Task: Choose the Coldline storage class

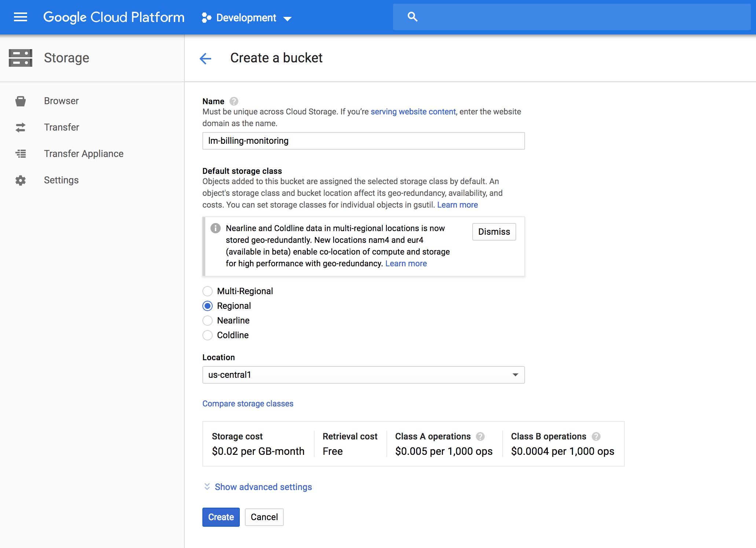Action: click(208, 335)
